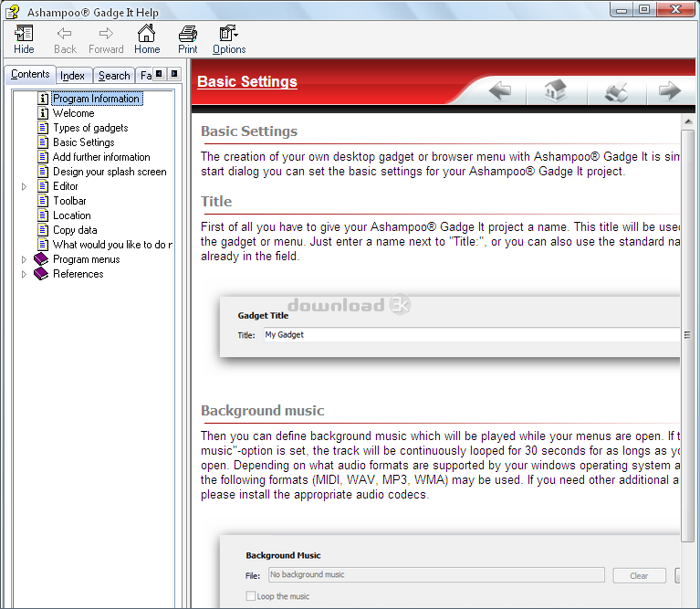Click the Toolbar topic page icon
The height and width of the screenshot is (609, 700).
[43, 201]
